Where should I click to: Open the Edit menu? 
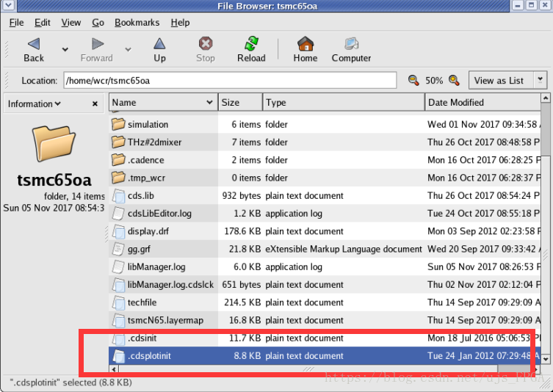pos(43,23)
